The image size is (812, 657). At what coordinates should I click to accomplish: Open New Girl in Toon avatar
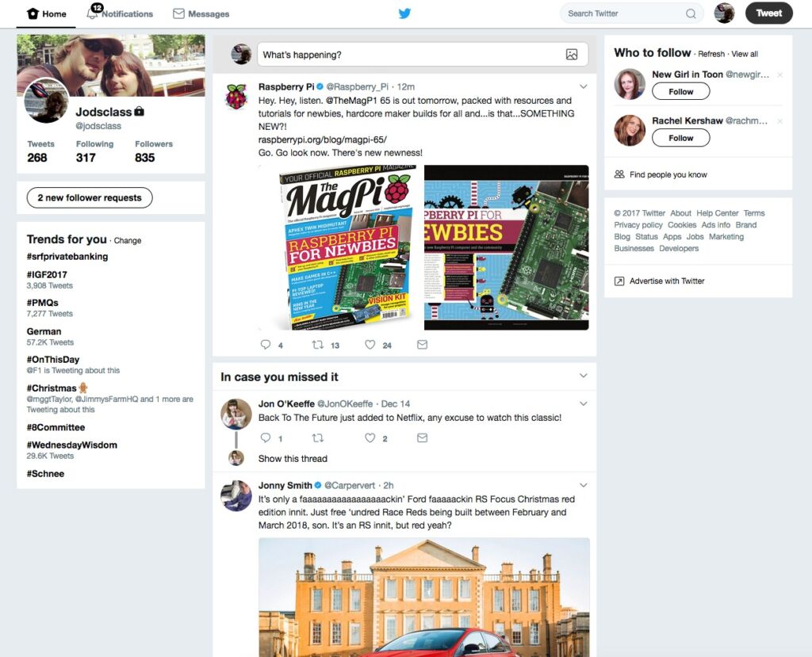(x=629, y=84)
